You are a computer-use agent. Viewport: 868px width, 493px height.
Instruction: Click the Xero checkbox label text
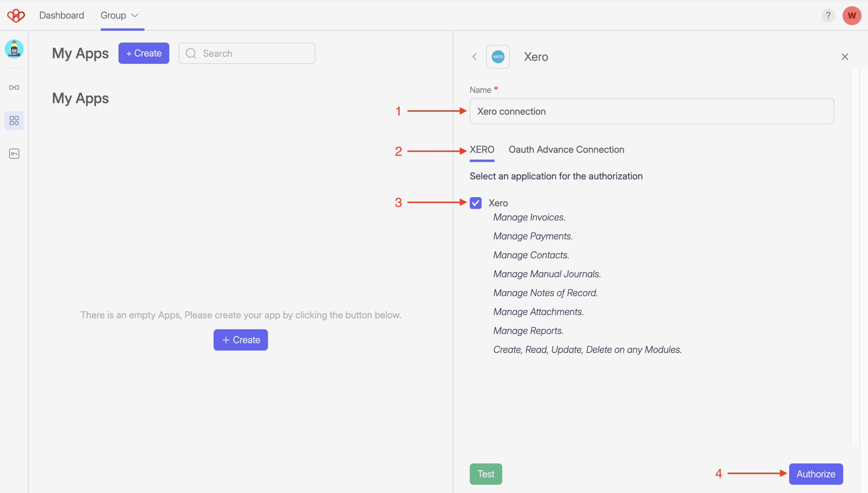coord(498,203)
